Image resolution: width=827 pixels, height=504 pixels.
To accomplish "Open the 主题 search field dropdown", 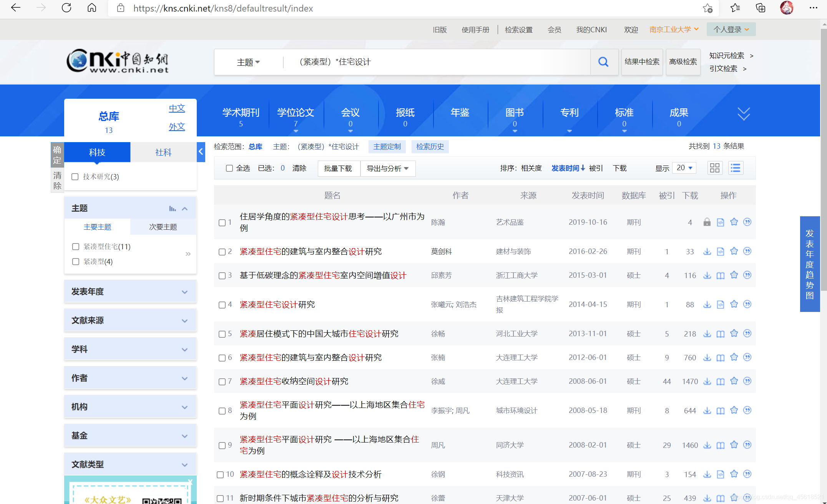I will point(248,62).
